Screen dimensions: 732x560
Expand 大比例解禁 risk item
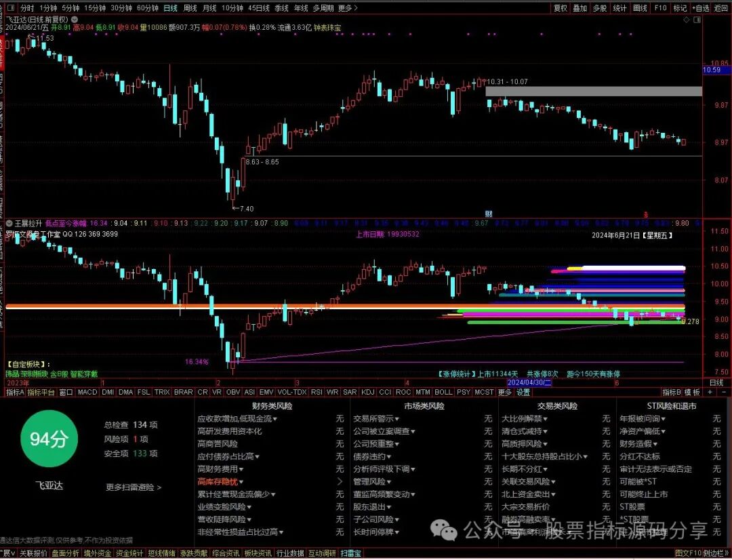click(x=524, y=418)
